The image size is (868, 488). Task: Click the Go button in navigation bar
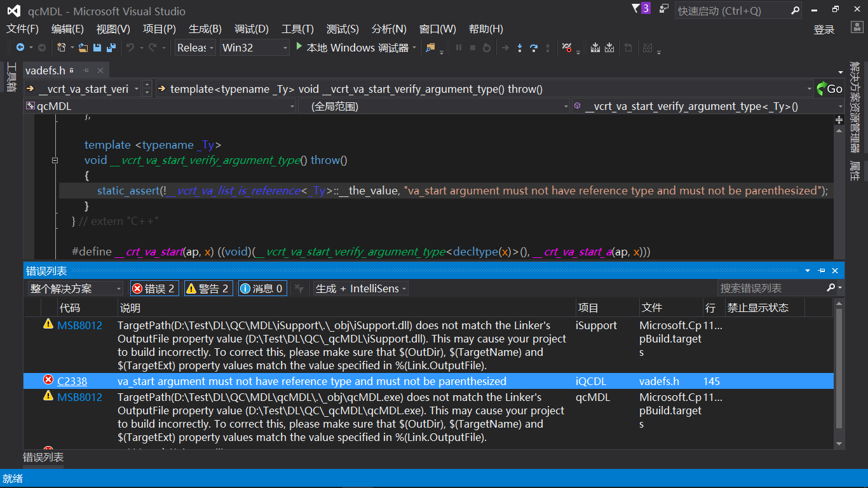pos(829,89)
